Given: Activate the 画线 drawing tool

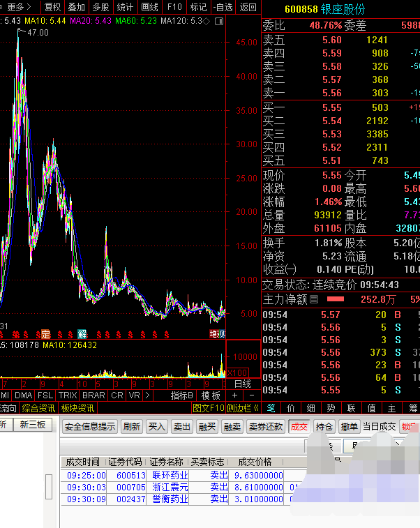Looking at the screenshot, I should tap(149, 7).
